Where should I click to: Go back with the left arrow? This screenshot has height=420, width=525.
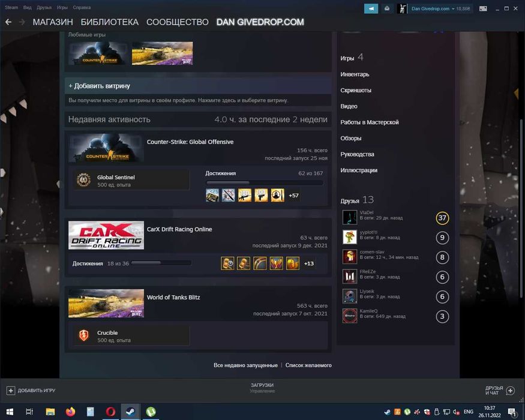coord(8,22)
